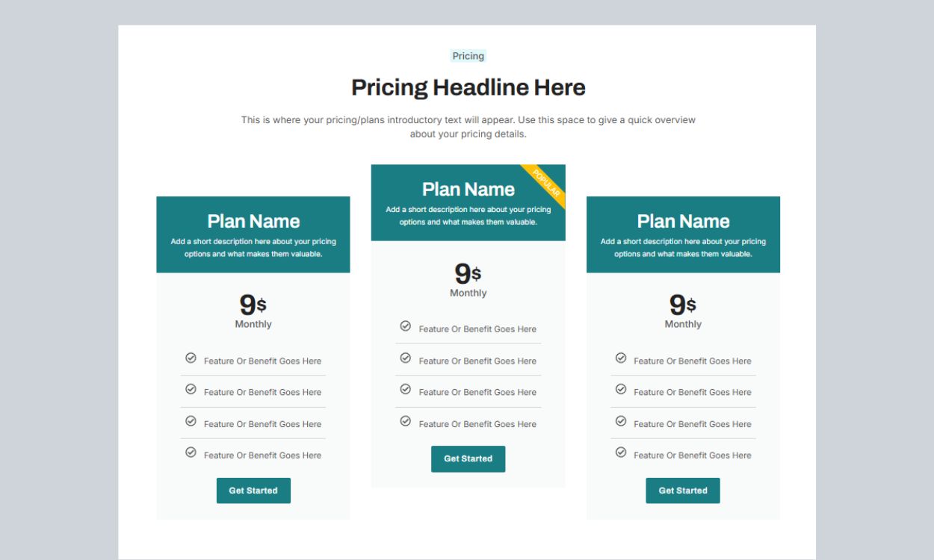This screenshot has height=560, width=934.
Task: Select the Plan Name heading in the popular card
Action: pos(468,189)
